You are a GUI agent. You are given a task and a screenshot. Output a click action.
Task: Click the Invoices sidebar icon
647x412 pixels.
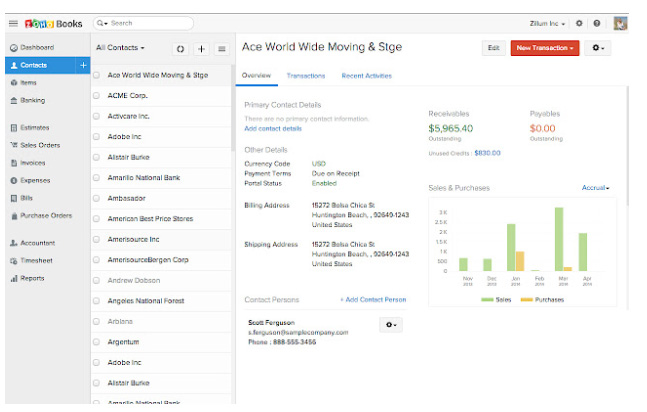pos(14,163)
